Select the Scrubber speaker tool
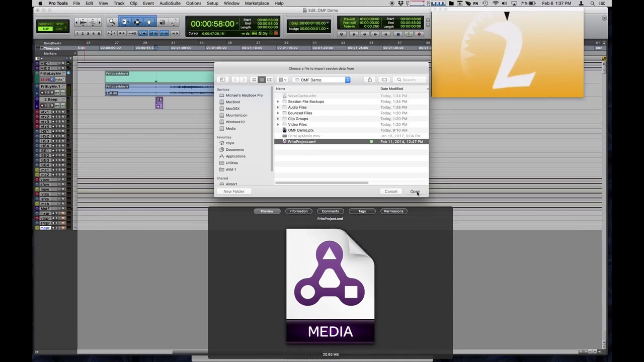 (x=162, y=22)
